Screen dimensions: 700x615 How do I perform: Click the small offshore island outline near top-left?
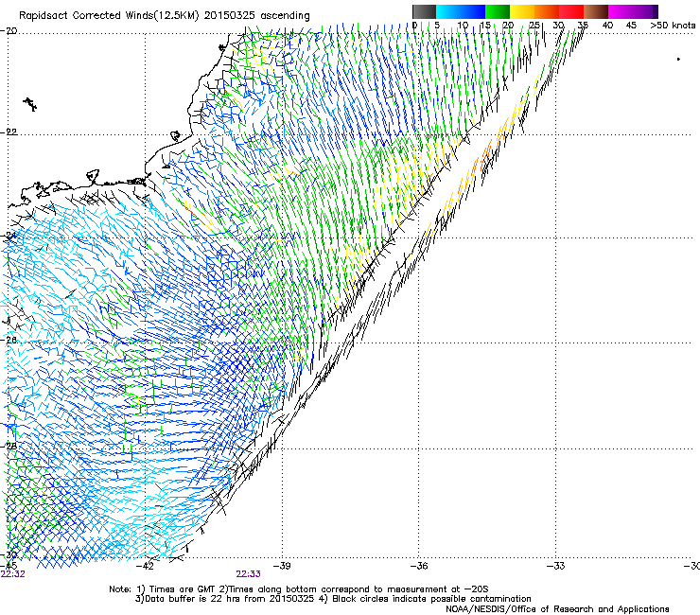point(30,104)
